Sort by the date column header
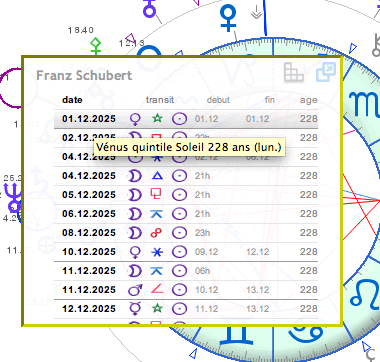 click(72, 100)
